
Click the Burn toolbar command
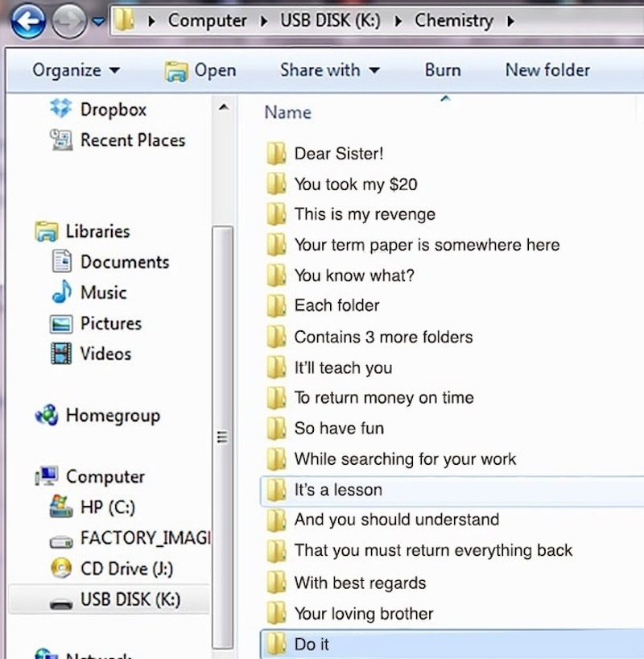coord(443,70)
